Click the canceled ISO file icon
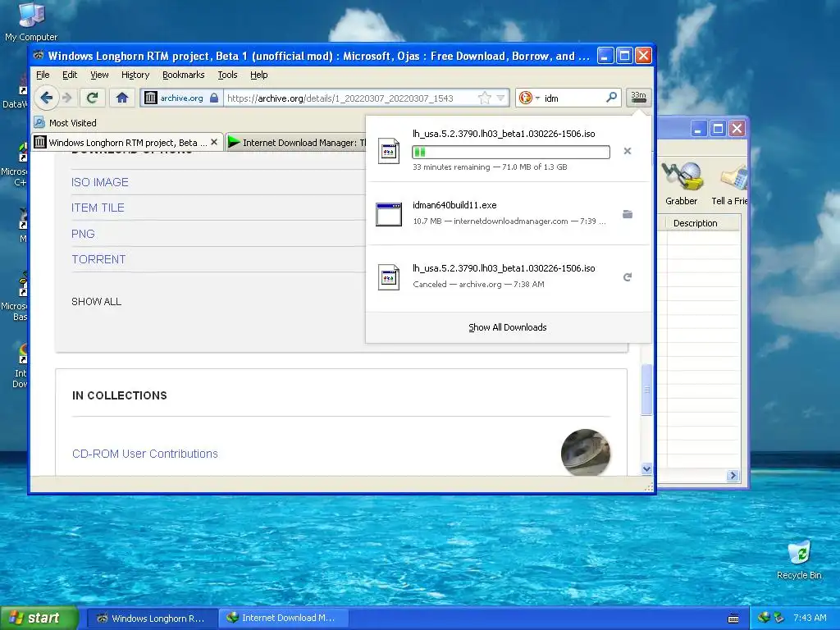This screenshot has width=840, height=630. (389, 277)
